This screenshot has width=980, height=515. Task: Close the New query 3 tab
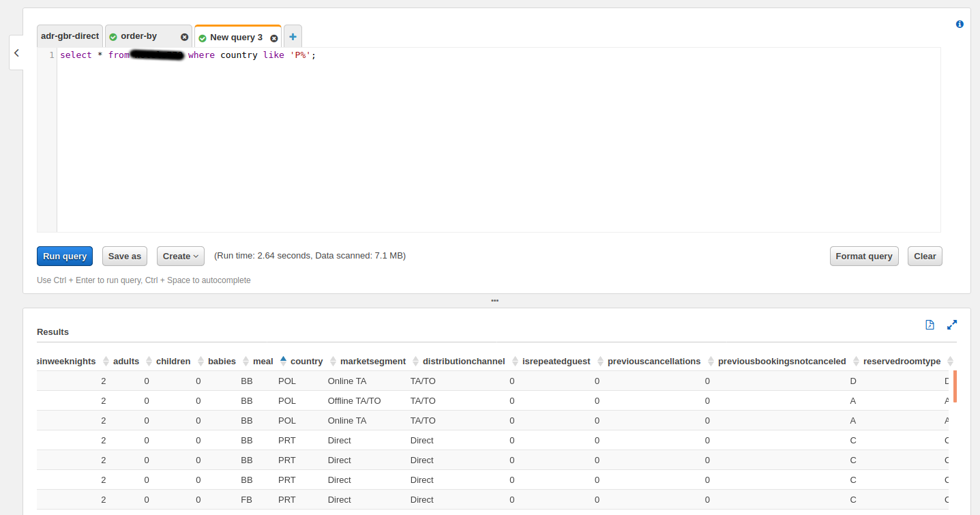point(274,38)
